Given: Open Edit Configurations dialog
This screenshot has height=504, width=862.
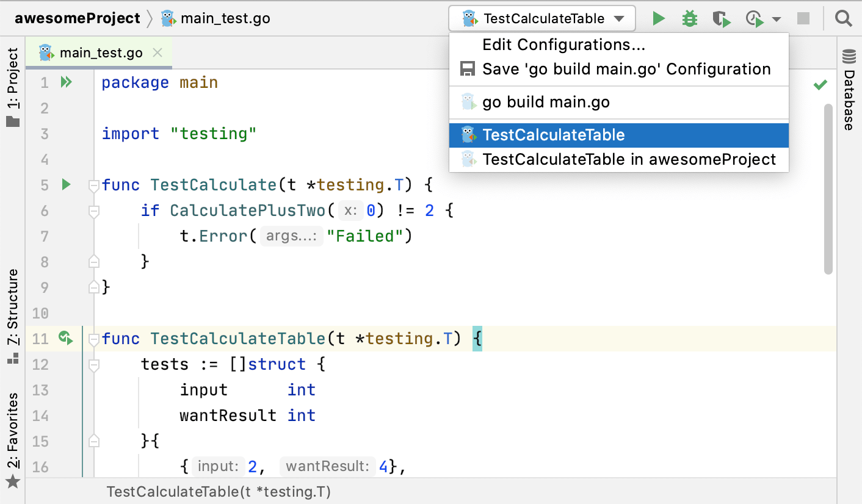Looking at the screenshot, I should pyautogui.click(x=563, y=44).
